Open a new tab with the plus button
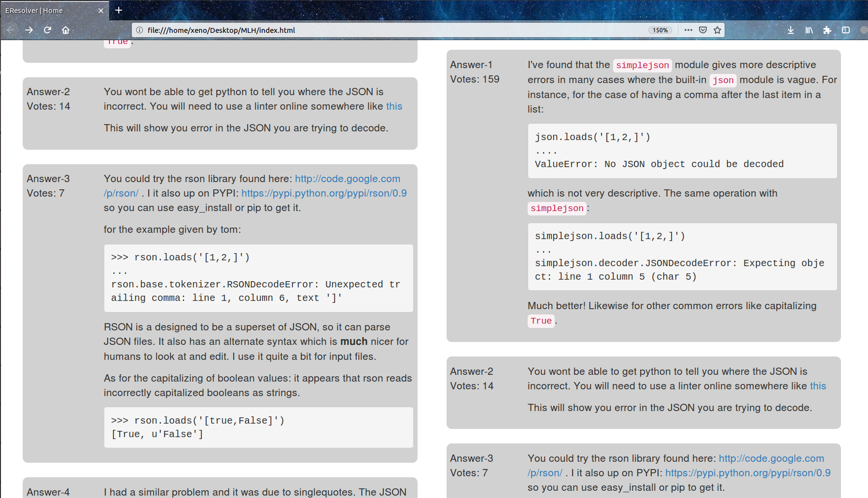Image resolution: width=868 pixels, height=498 pixels. tap(119, 10)
